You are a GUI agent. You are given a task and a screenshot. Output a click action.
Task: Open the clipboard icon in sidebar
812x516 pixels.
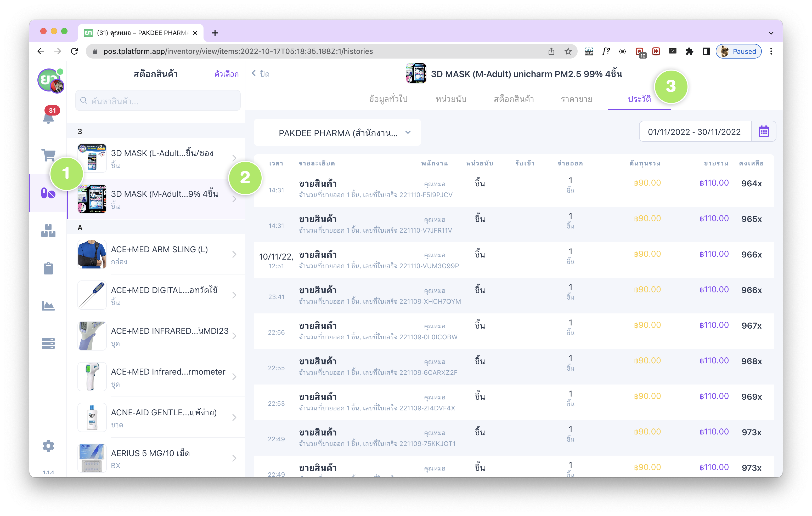(x=48, y=268)
